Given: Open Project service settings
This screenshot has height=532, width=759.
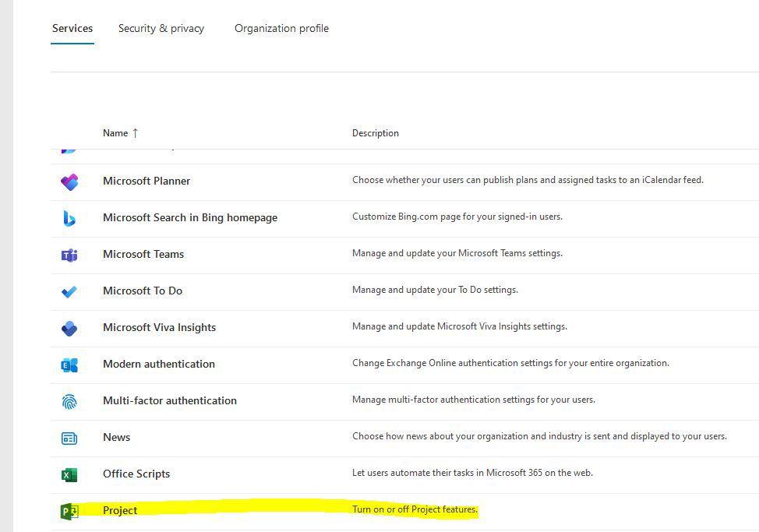Looking at the screenshot, I should click(120, 510).
